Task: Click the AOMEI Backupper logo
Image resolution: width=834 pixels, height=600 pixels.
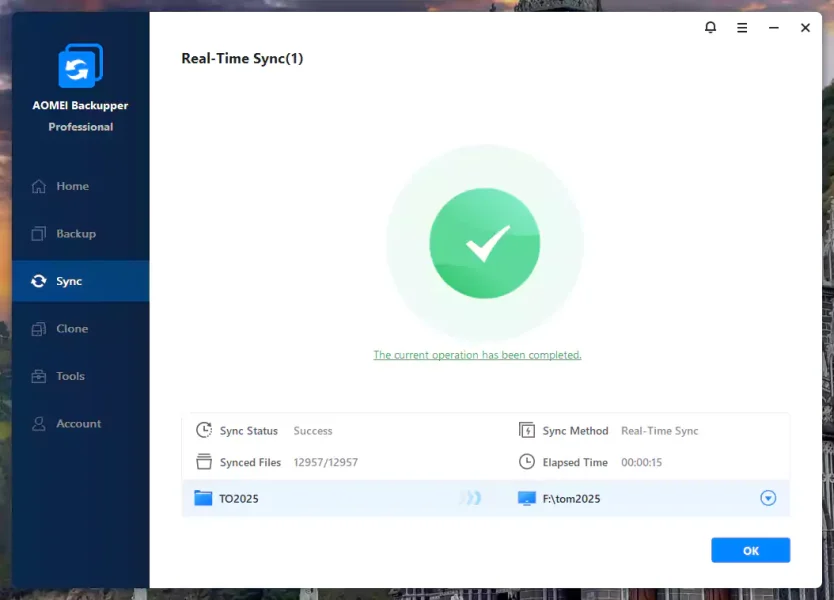Action: tap(80, 66)
